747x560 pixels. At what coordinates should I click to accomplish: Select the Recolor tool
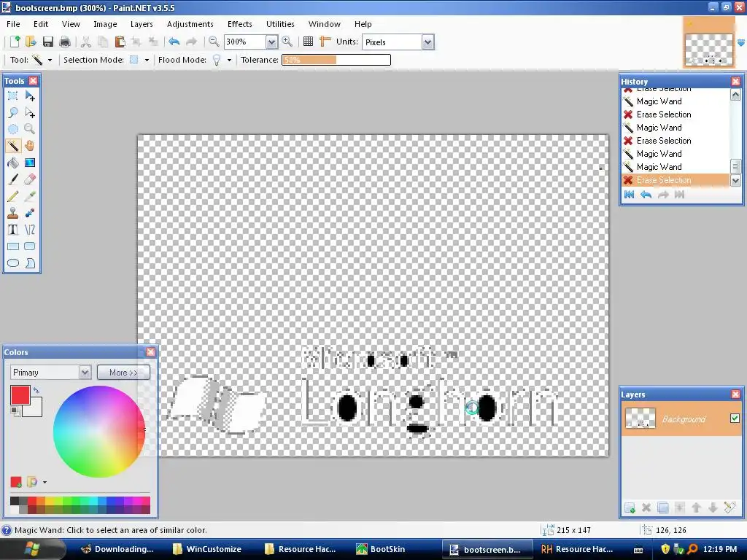[x=29, y=213]
